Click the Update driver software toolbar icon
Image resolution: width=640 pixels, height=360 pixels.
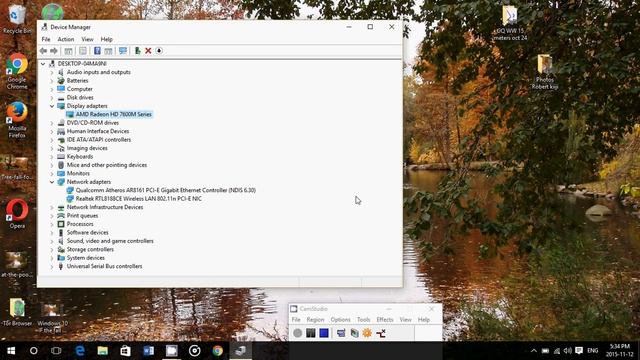click(138, 51)
